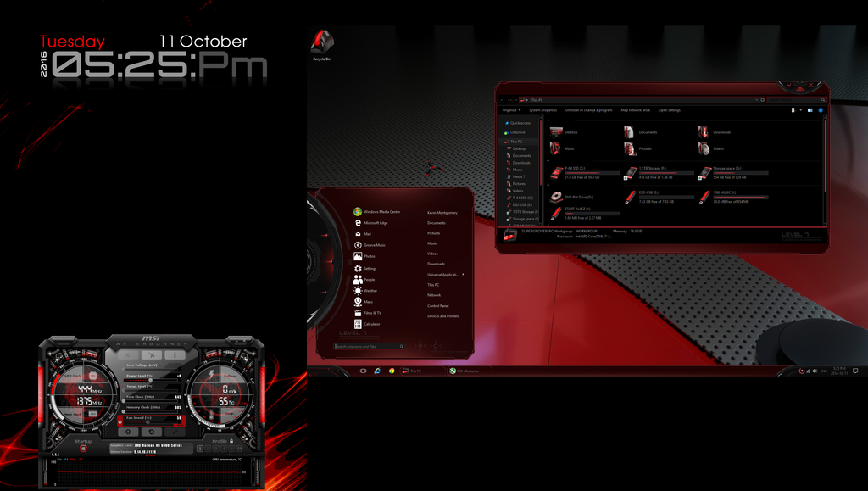Open MSI Afterburner settings gear button
Viewport: 868px width, 491px height.
[x=129, y=432]
